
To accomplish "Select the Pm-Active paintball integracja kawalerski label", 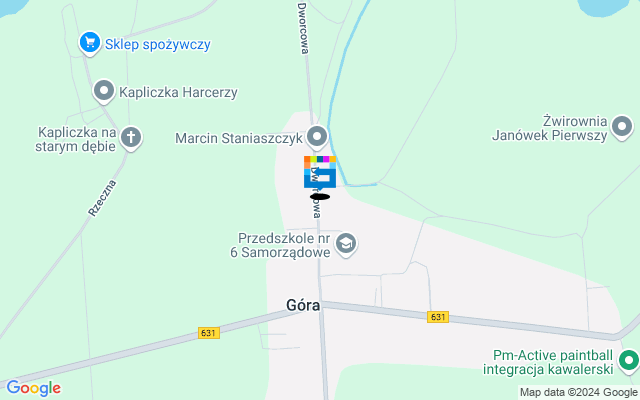I will coord(548,362).
